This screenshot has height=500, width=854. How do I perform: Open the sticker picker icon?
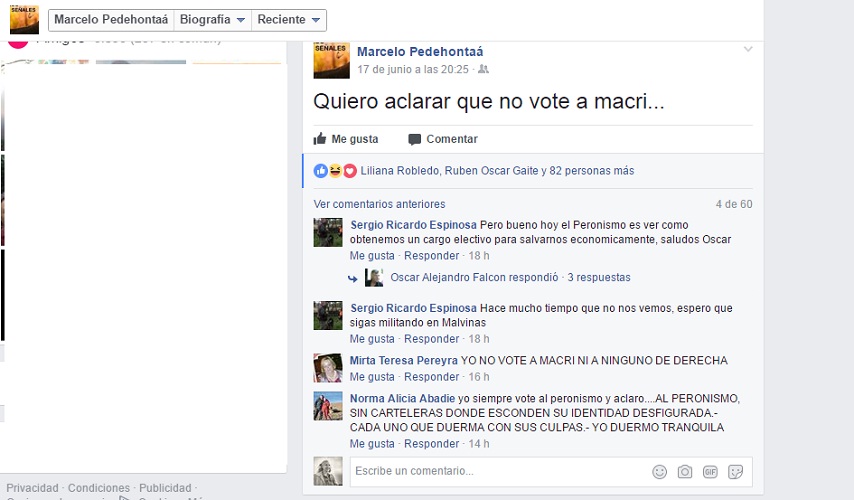point(735,472)
